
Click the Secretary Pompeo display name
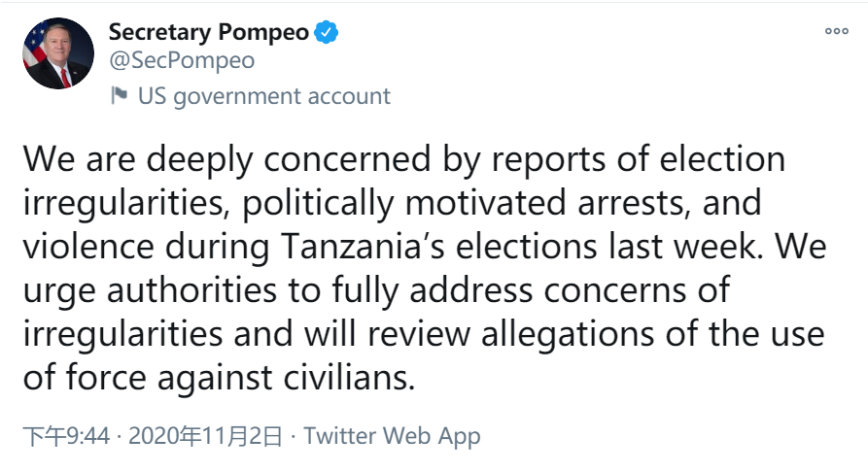click(209, 33)
